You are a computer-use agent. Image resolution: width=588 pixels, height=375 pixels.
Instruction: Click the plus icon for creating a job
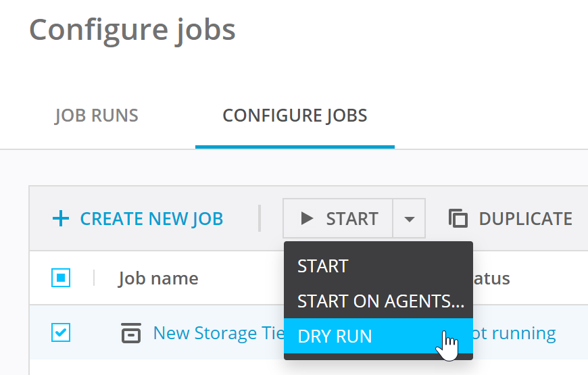61,219
